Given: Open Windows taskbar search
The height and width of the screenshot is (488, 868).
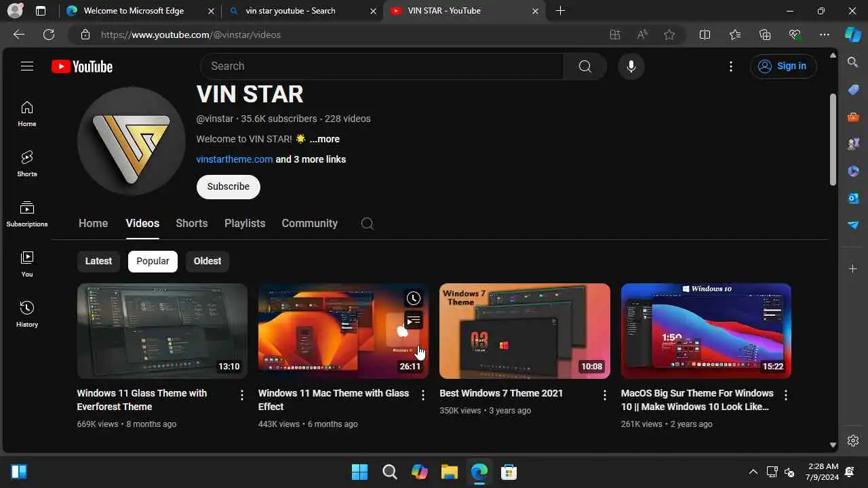Looking at the screenshot, I should point(390,472).
